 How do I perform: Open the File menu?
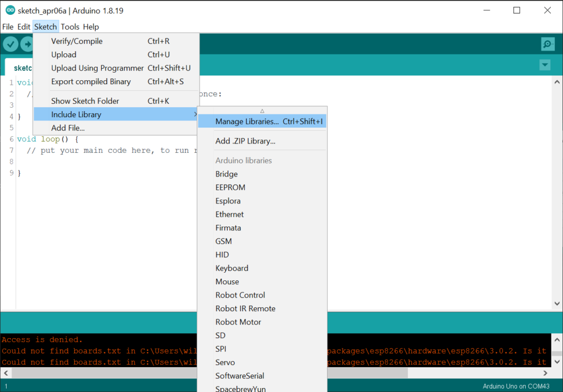[8, 26]
